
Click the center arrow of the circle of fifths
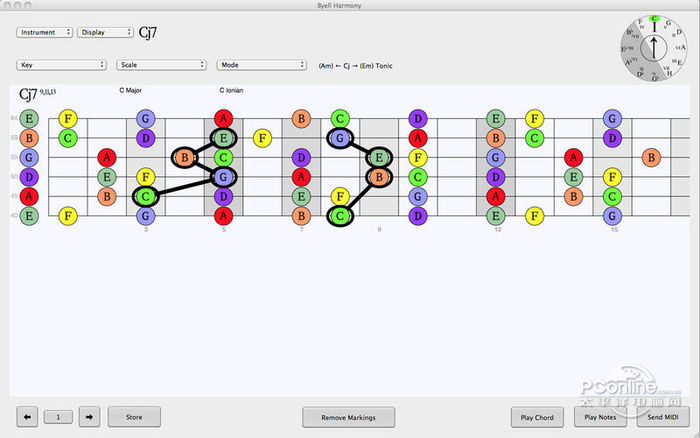pyautogui.click(x=654, y=48)
